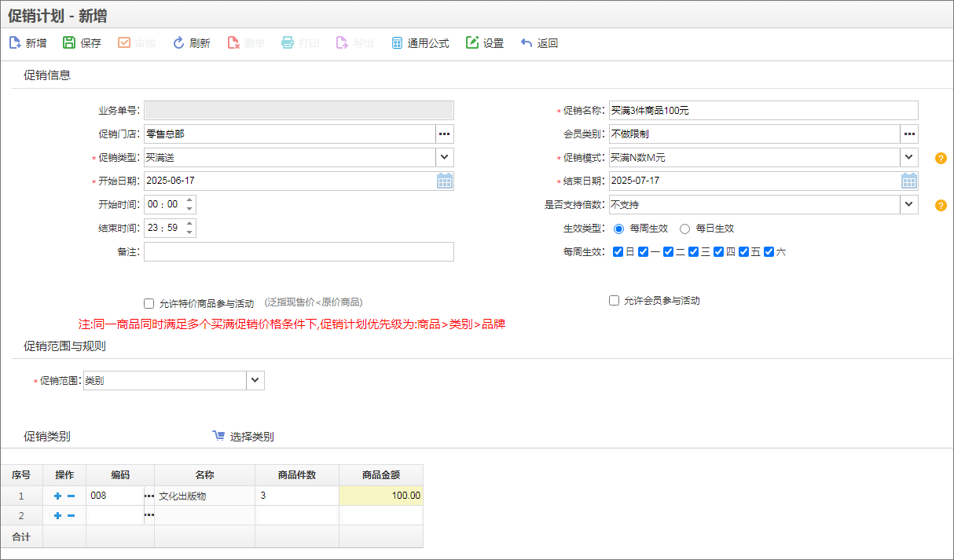The height and width of the screenshot is (560, 954).
Task: Increase the 开始时间 (start time) with up arrow
Action: click(x=189, y=200)
